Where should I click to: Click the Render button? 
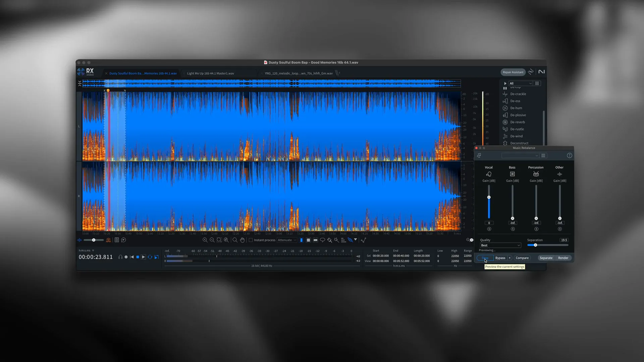click(x=563, y=258)
